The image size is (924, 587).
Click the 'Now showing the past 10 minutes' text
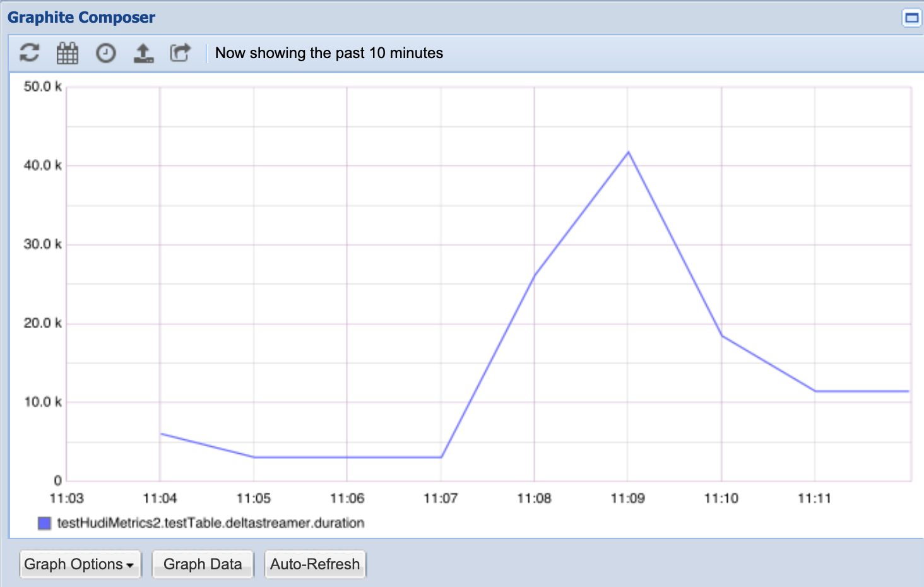click(329, 53)
